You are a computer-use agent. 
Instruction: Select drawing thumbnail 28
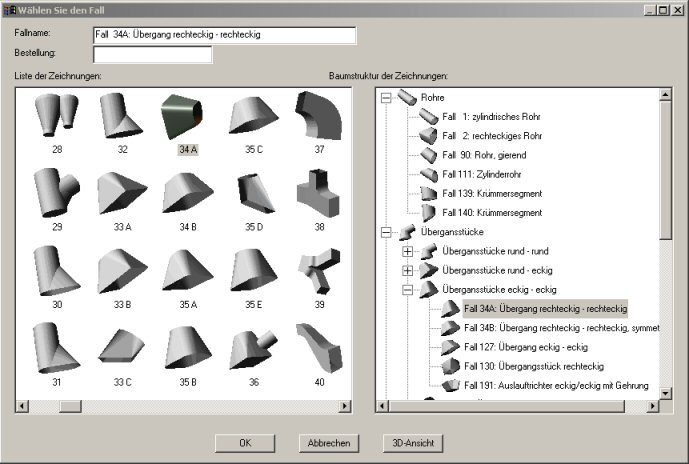pos(57,115)
